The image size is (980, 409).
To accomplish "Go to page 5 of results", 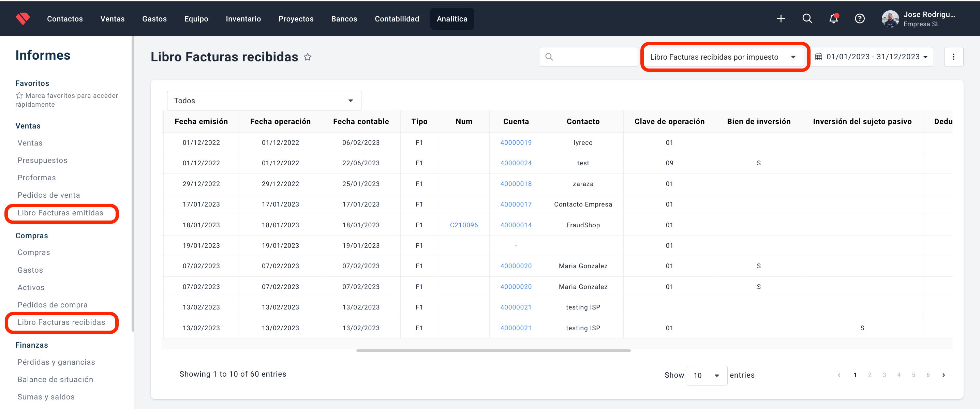I will [914, 375].
